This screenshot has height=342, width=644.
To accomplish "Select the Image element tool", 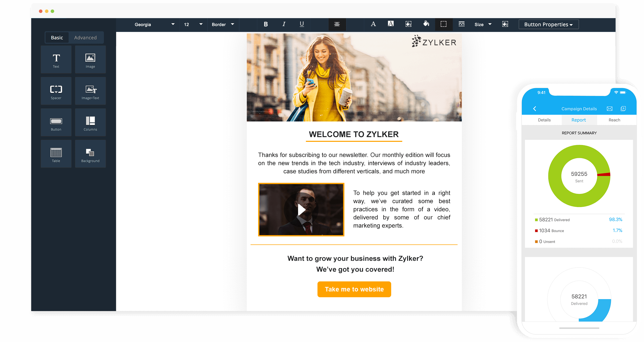I will coord(90,60).
